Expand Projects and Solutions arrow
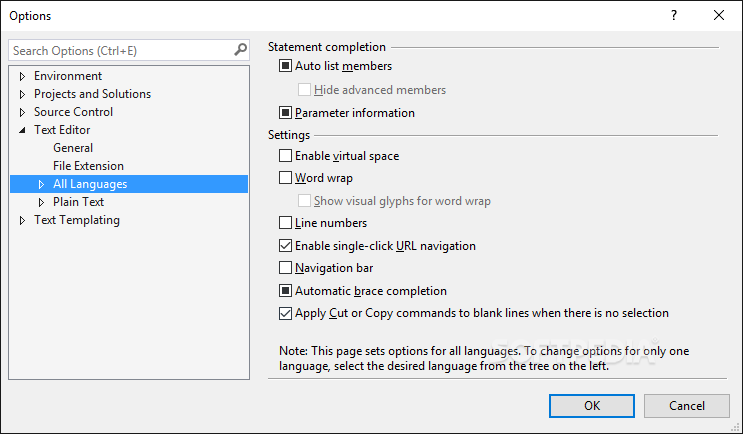Image resolution: width=743 pixels, height=434 pixels. tap(22, 94)
